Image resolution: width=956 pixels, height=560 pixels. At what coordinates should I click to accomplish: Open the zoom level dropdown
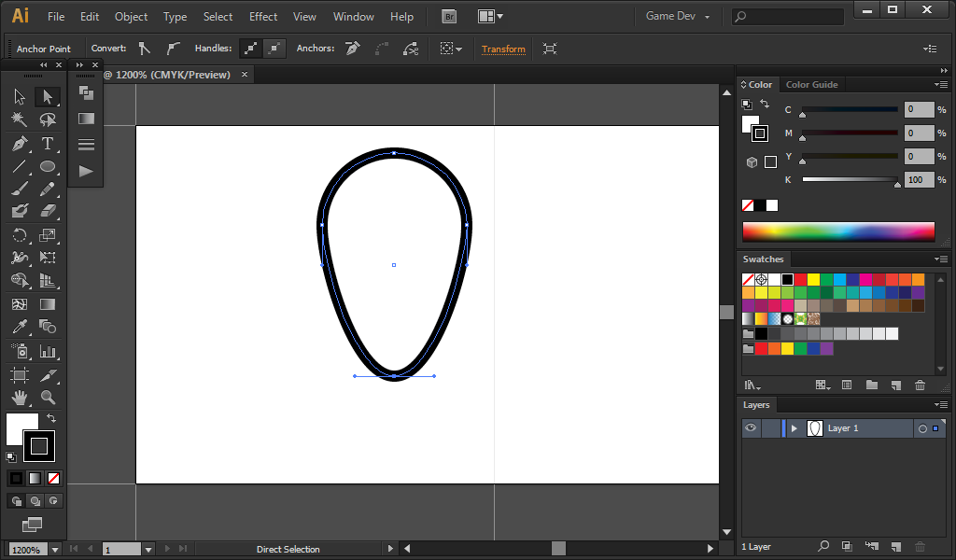click(55, 550)
